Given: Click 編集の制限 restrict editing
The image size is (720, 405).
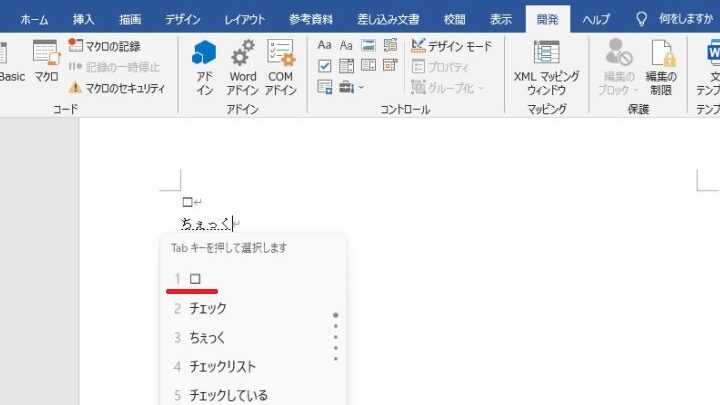Looking at the screenshot, I should [661, 68].
